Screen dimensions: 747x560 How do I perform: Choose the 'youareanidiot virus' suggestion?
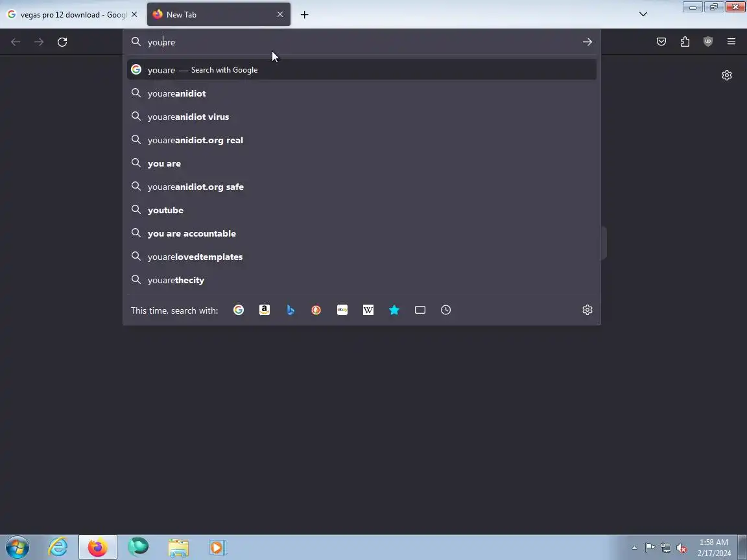pos(362,117)
